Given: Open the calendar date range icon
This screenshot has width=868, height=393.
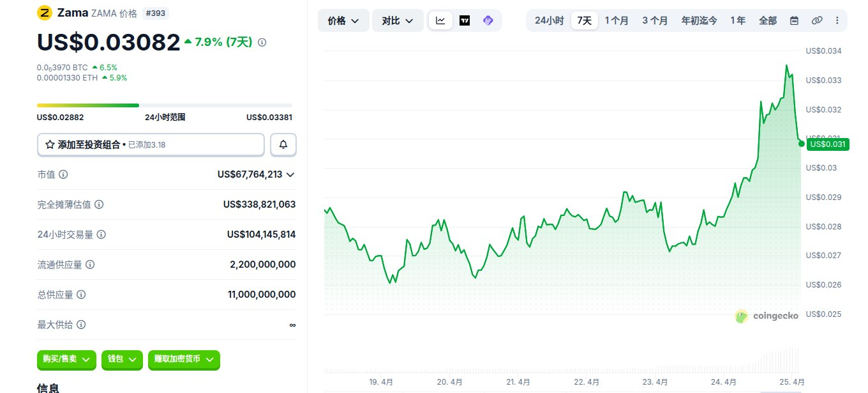Looking at the screenshot, I should click(794, 20).
